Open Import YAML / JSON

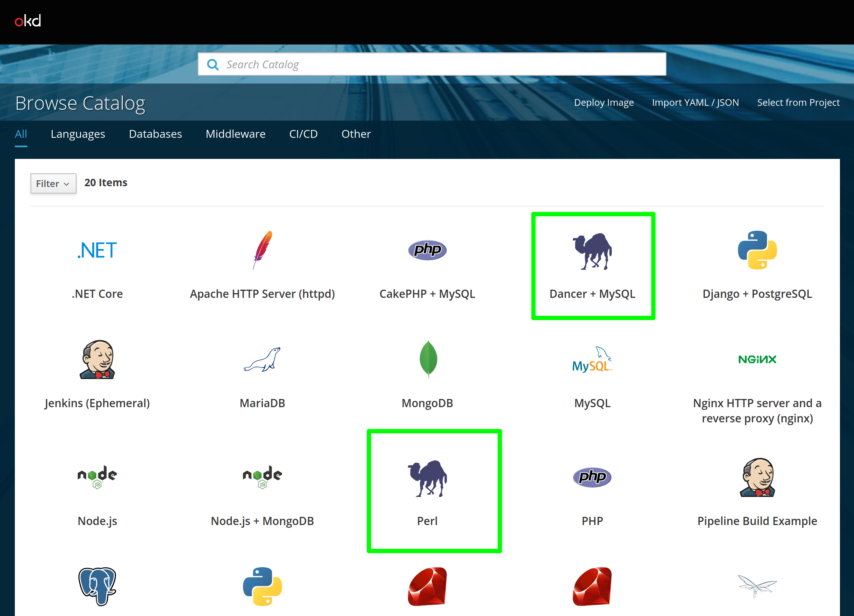pos(695,103)
